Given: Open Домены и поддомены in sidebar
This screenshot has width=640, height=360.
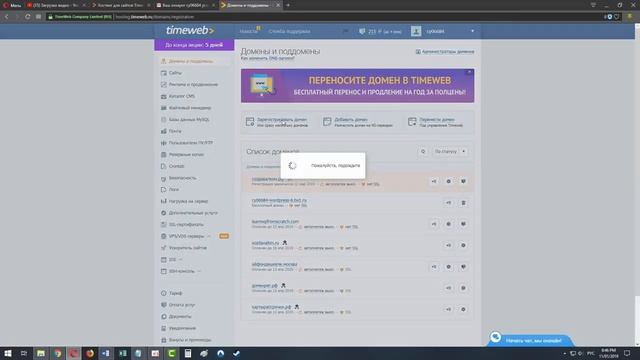Looking at the screenshot, I should (191, 61).
